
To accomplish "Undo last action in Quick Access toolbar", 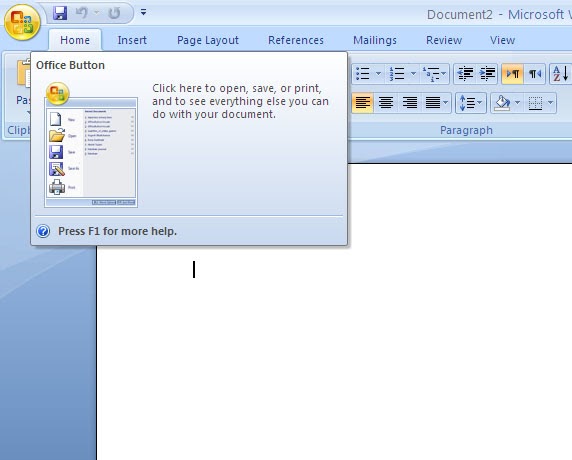I will [81, 13].
